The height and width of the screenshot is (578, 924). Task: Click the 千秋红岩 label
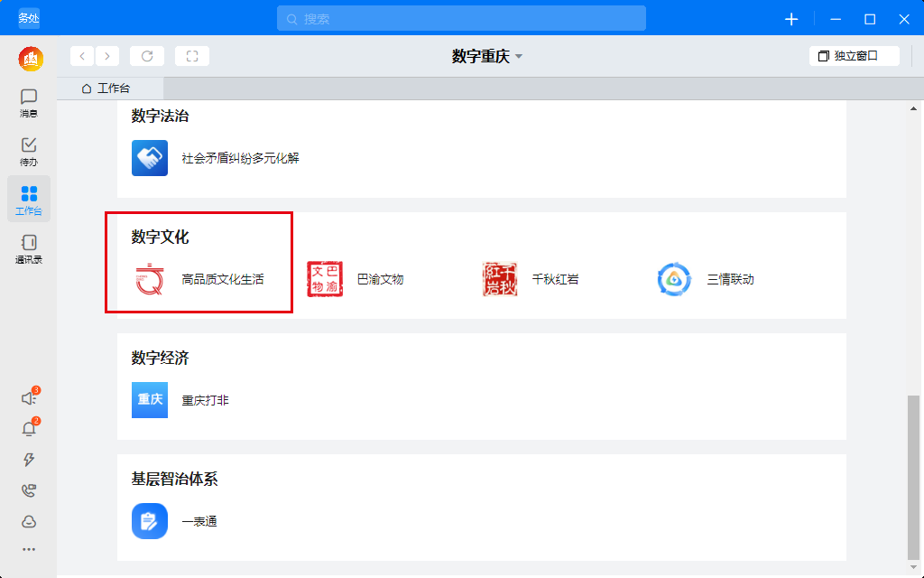tap(555, 280)
